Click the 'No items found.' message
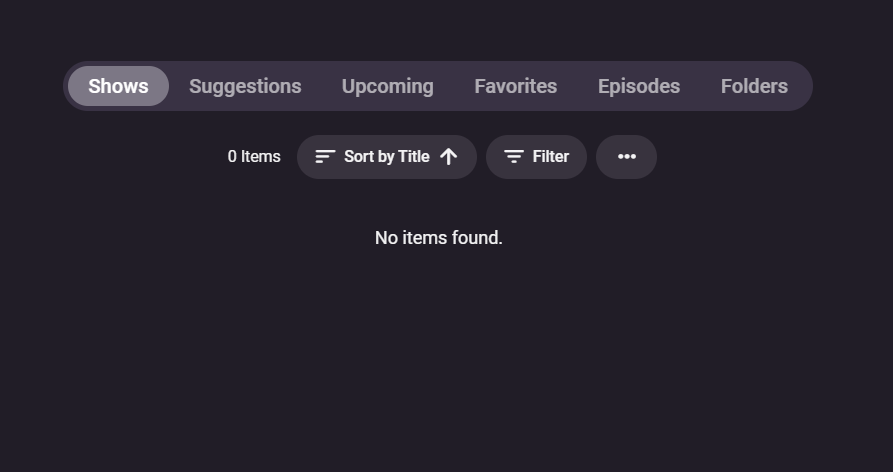The width and height of the screenshot is (893, 472). pos(438,238)
